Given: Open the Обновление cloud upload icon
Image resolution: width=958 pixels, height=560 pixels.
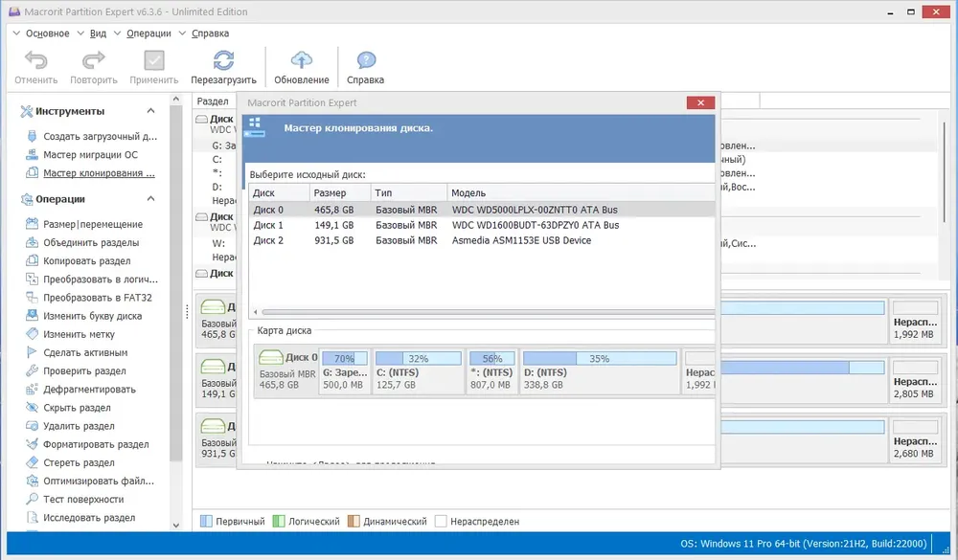Looking at the screenshot, I should pyautogui.click(x=301, y=60).
